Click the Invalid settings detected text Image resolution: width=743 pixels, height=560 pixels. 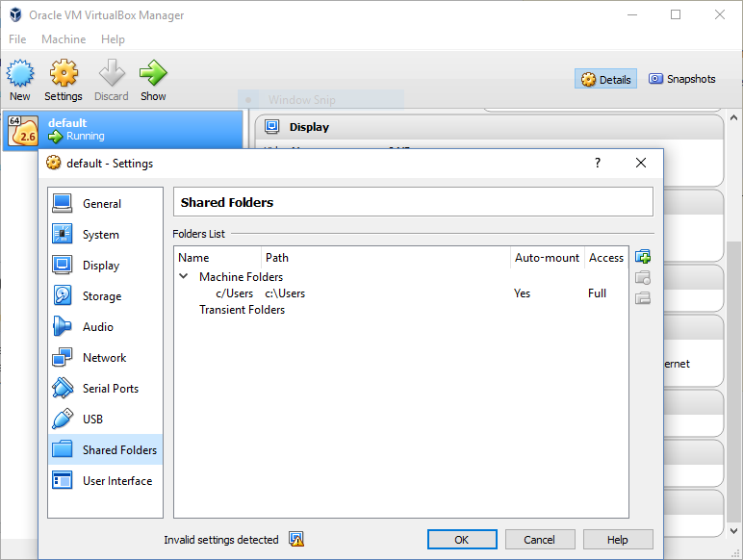(x=221, y=540)
